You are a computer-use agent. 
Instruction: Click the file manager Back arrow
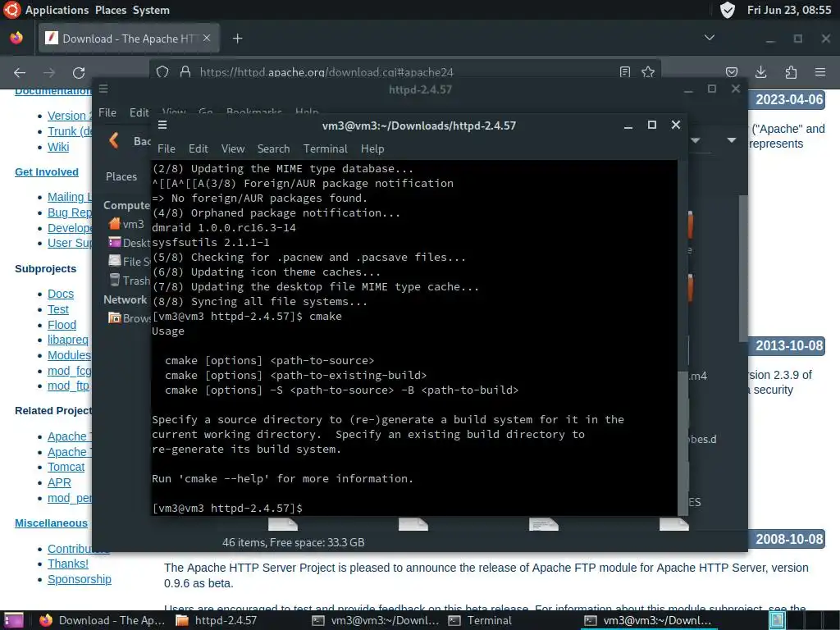(113, 141)
